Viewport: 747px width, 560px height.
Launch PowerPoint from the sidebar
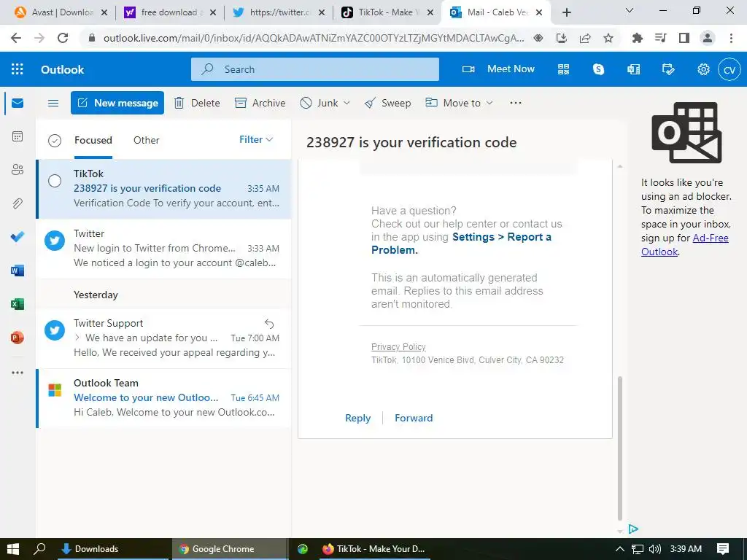[x=18, y=338]
